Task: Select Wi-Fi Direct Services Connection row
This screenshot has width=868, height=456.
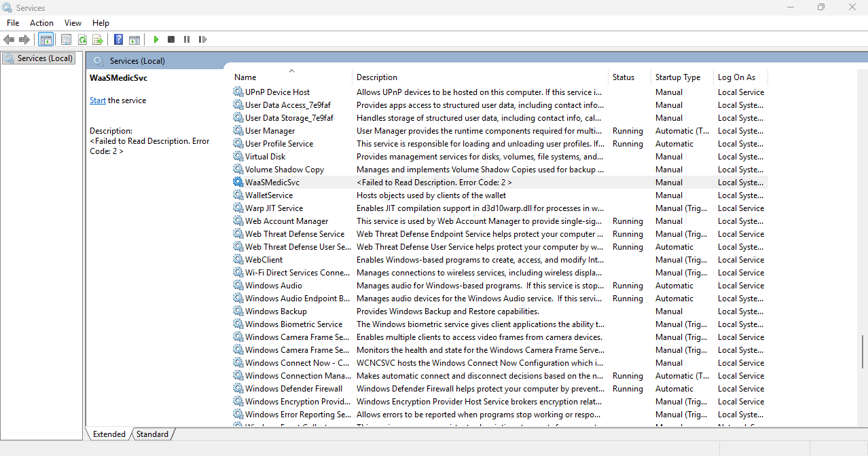Action: click(500, 272)
